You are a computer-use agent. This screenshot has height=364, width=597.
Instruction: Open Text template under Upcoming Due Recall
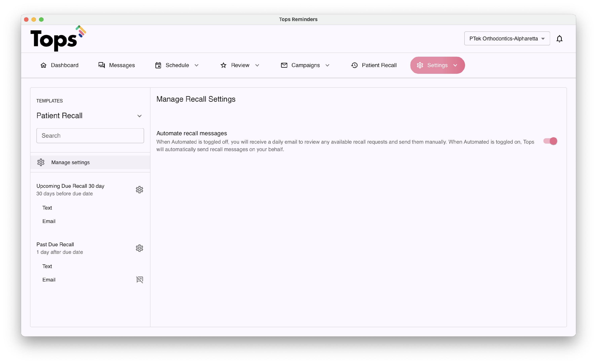pyautogui.click(x=47, y=208)
